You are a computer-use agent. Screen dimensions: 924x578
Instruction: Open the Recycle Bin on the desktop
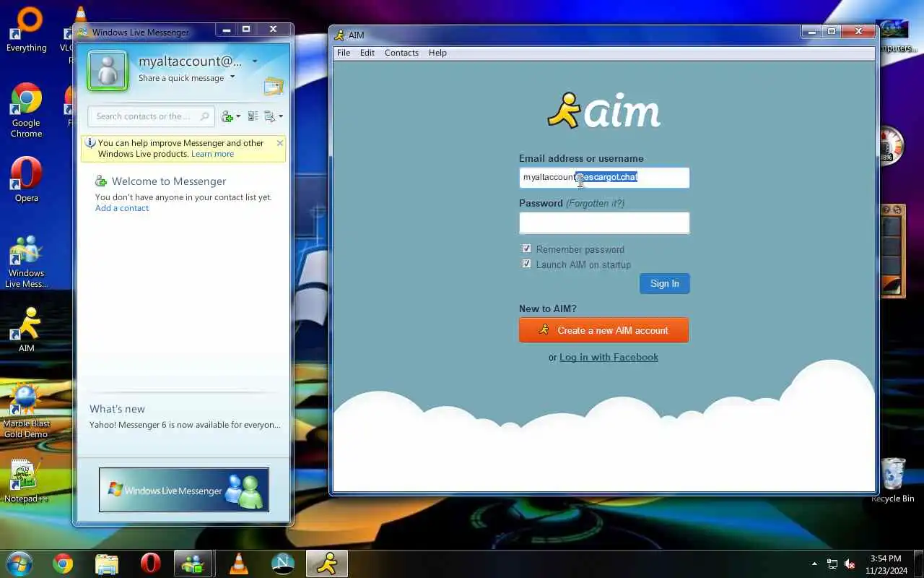tap(893, 480)
